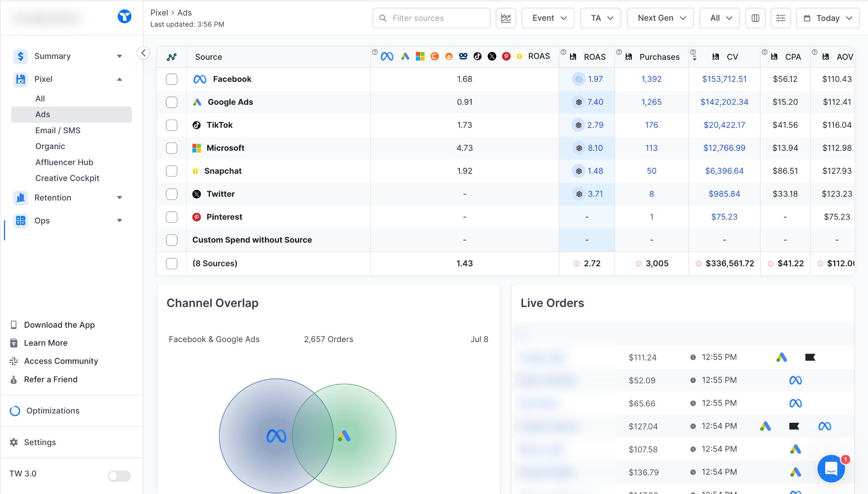Tick the Custom Spend without Source checkbox
The image size is (868, 494).
[x=172, y=240]
